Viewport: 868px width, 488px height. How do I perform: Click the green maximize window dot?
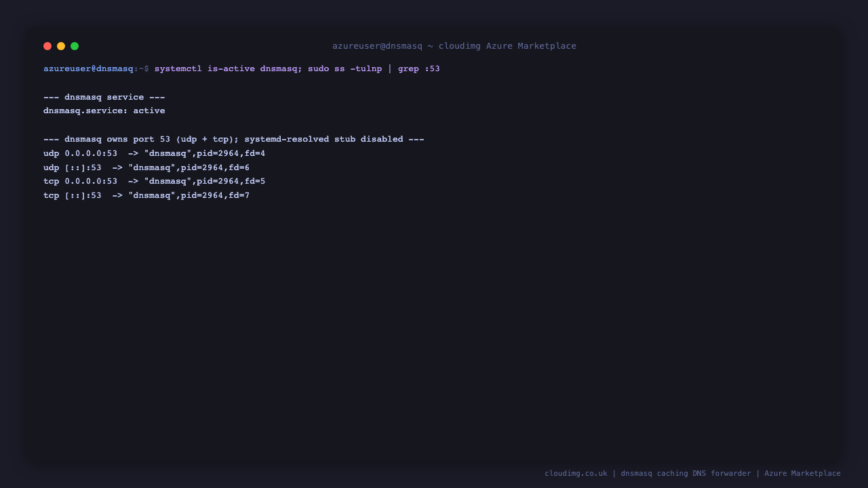[75, 46]
